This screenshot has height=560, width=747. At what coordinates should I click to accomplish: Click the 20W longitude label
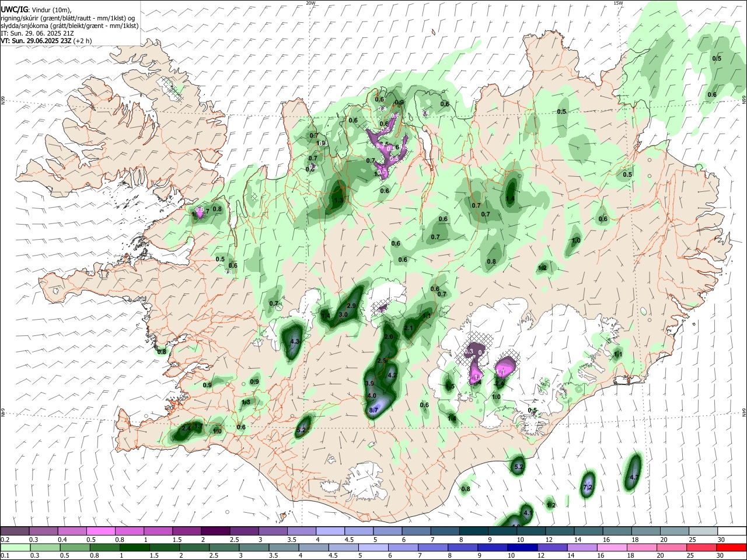coord(310,3)
